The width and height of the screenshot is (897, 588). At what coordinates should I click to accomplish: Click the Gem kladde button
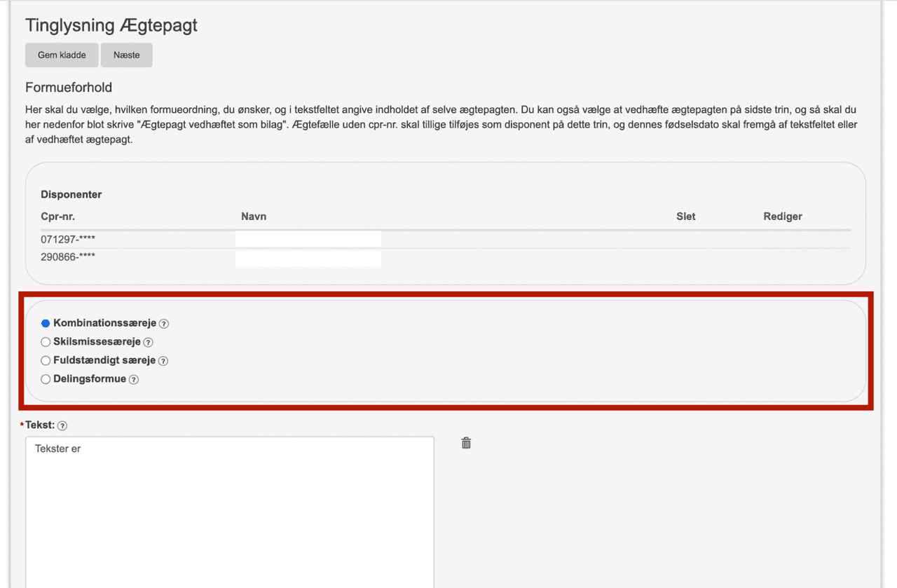click(x=62, y=55)
